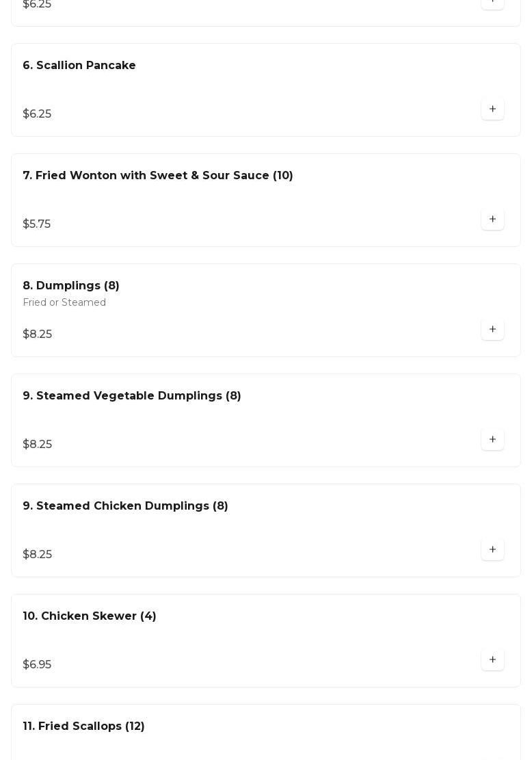
Task: Open 9. Steamed Chicken Dumplings (8) title
Action: [x=125, y=506]
